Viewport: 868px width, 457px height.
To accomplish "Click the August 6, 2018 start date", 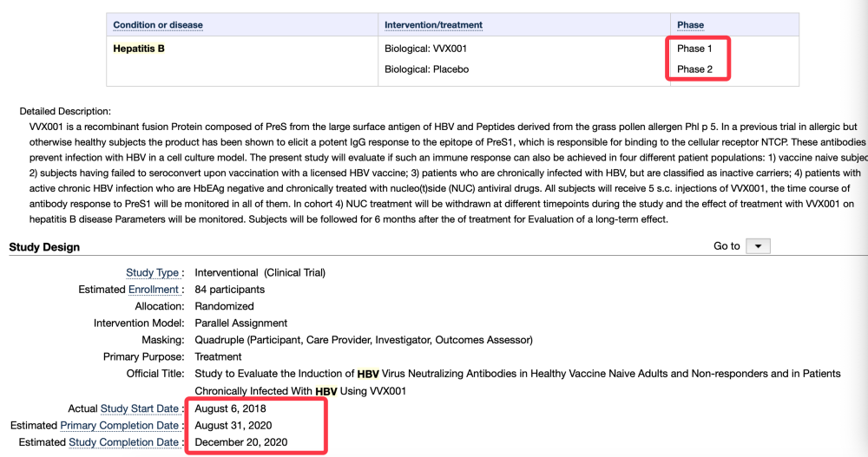I will tap(230, 408).
